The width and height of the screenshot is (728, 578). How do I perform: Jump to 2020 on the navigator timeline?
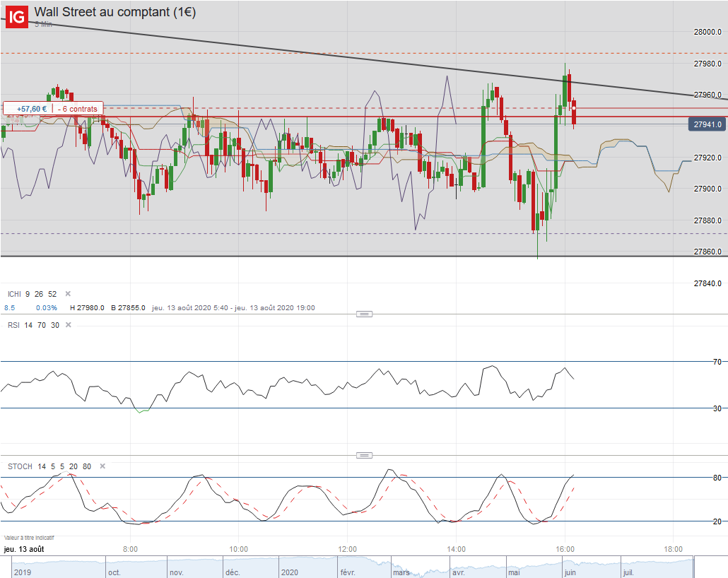(289, 572)
